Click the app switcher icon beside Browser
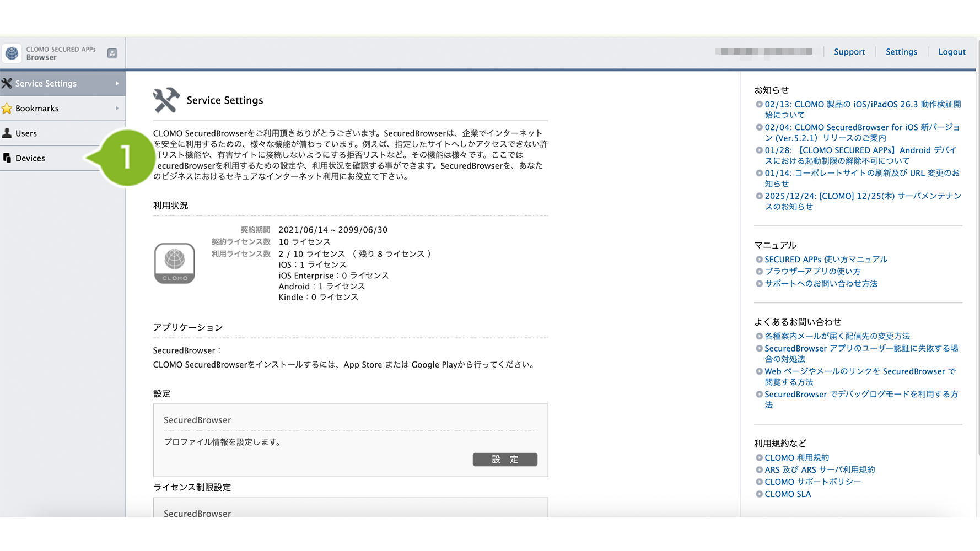Image resolution: width=980 pixels, height=551 pixels. click(x=112, y=53)
